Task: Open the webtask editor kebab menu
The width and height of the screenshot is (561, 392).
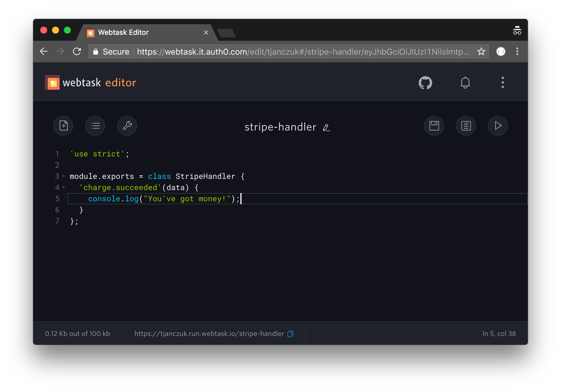Action: tap(503, 83)
